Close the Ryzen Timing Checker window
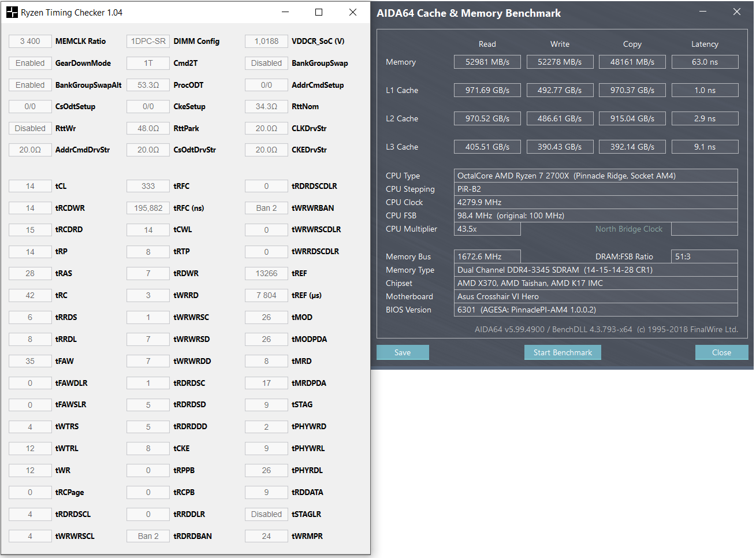Image resolution: width=756 pixels, height=558 pixels. point(353,12)
